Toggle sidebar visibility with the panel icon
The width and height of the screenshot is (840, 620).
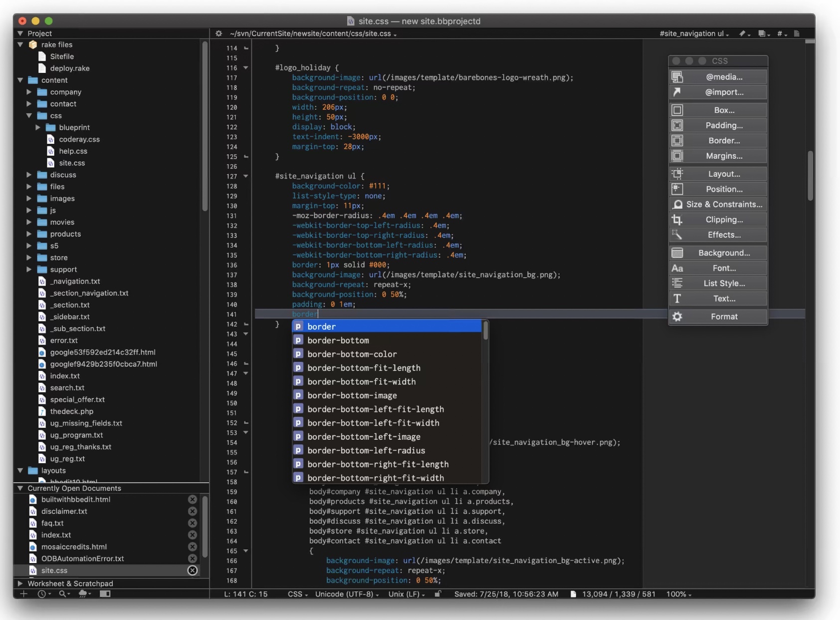pyautogui.click(x=105, y=594)
